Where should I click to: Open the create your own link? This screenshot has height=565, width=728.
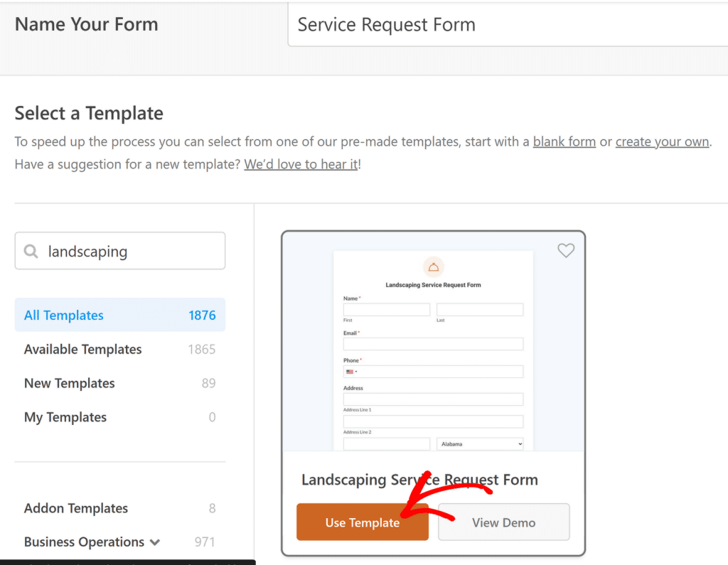click(662, 141)
